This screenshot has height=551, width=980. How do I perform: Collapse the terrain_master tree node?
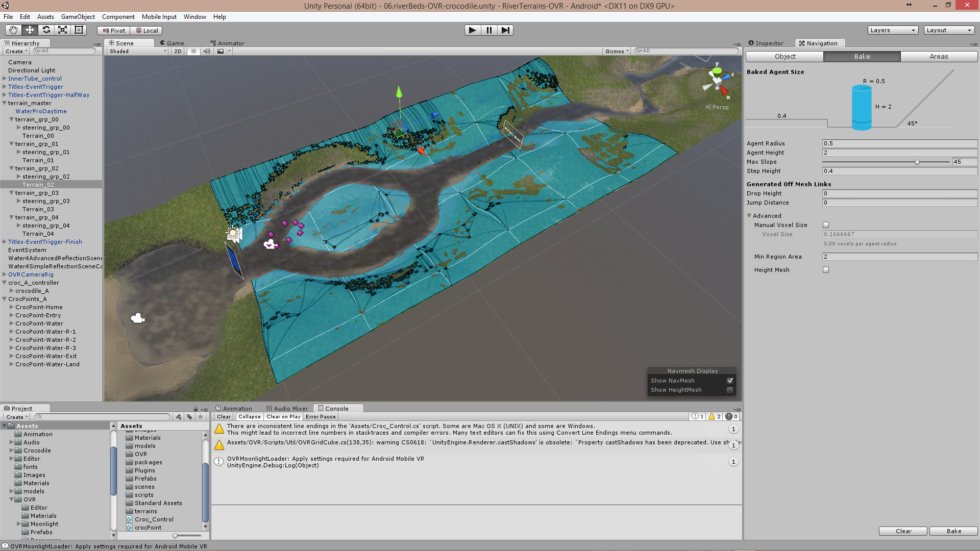[5, 103]
